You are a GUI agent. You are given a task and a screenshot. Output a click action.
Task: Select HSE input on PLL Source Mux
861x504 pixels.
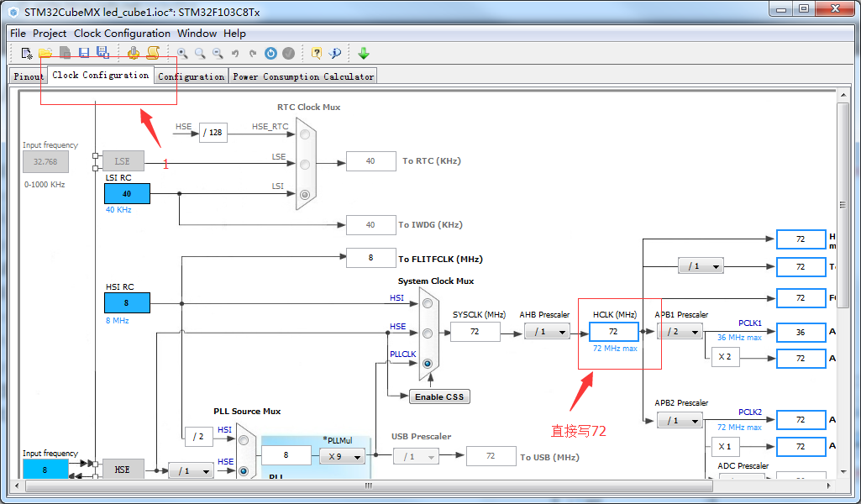click(x=244, y=470)
